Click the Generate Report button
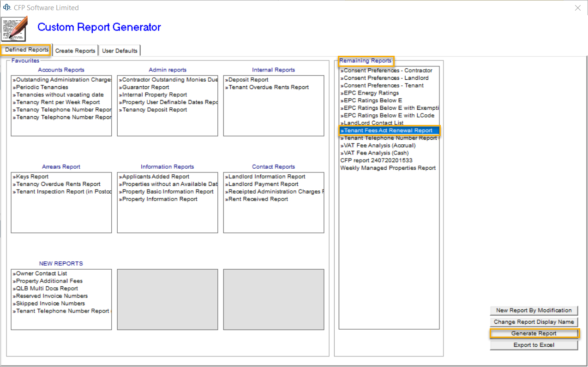Screen dimensions: 588x367 pos(534,333)
